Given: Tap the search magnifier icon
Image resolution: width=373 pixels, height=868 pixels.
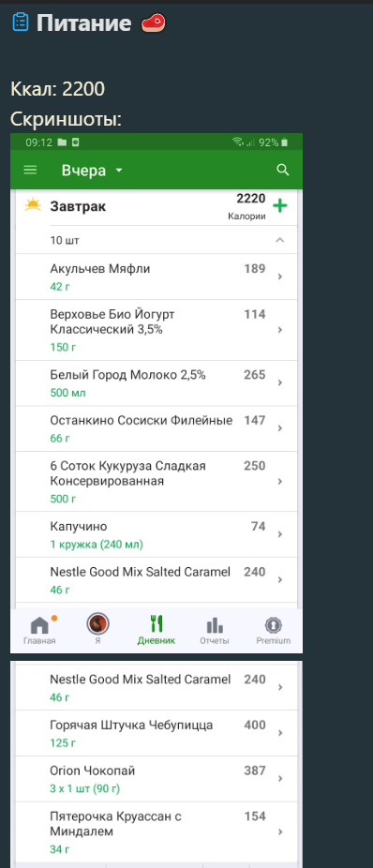Looking at the screenshot, I should tap(283, 170).
